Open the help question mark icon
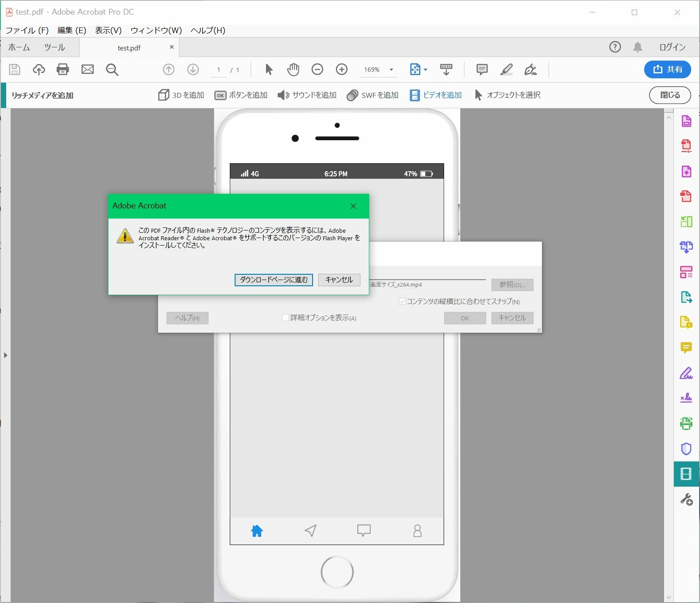700x603 pixels. [x=615, y=47]
